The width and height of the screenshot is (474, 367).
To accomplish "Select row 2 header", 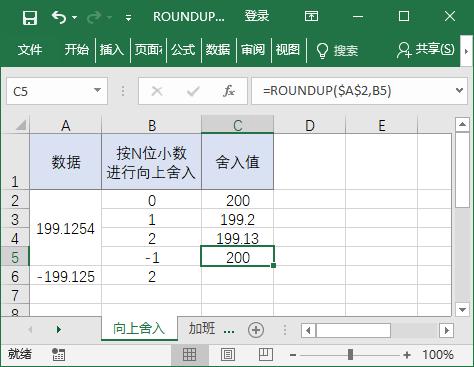I will coord(15,200).
